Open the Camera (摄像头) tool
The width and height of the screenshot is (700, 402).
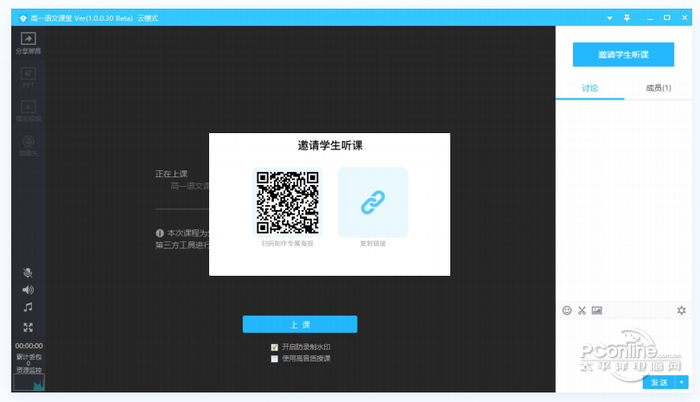28,146
